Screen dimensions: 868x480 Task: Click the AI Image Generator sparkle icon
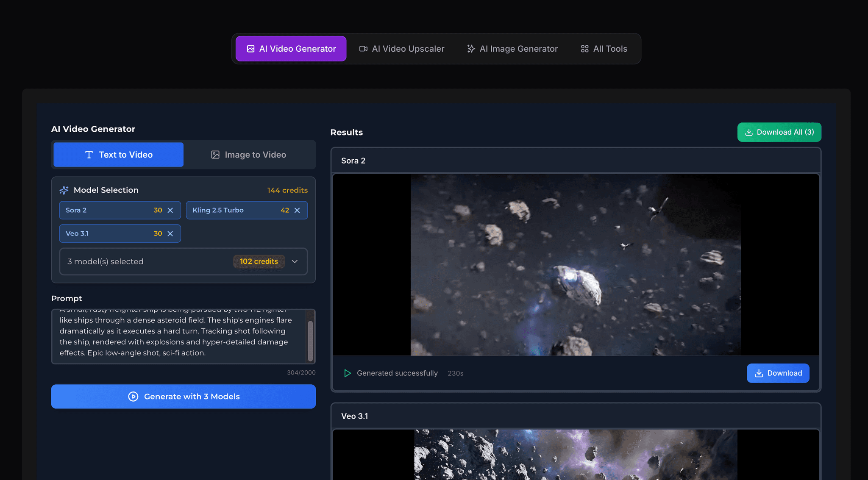[470, 48]
